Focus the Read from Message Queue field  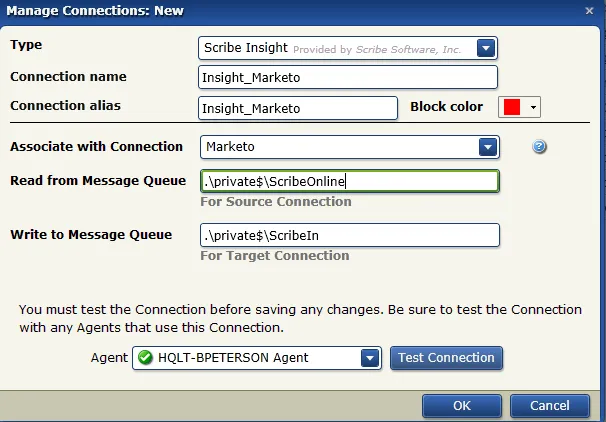pyautogui.click(x=350, y=181)
